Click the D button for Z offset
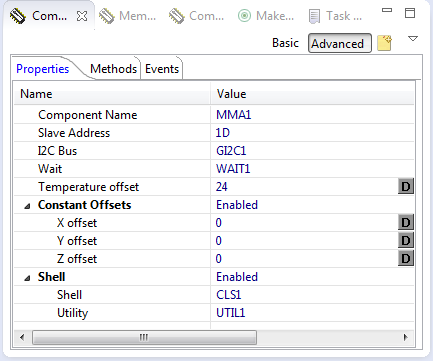The image size is (433, 361). 406,258
